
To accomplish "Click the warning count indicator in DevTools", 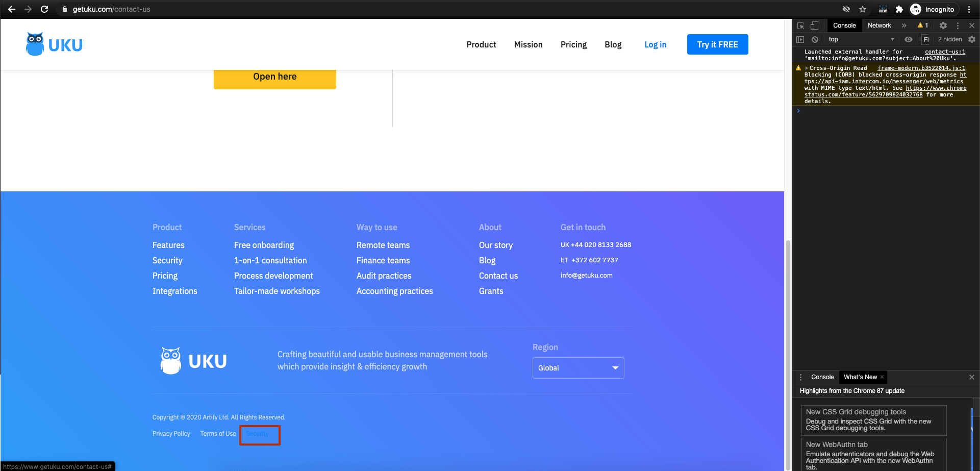I will (923, 26).
